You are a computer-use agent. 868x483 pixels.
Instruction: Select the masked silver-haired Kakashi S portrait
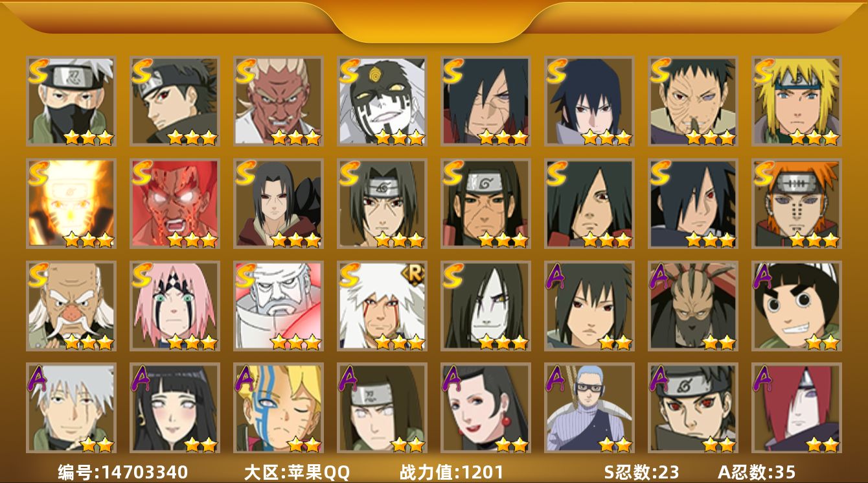pyautogui.click(x=71, y=101)
